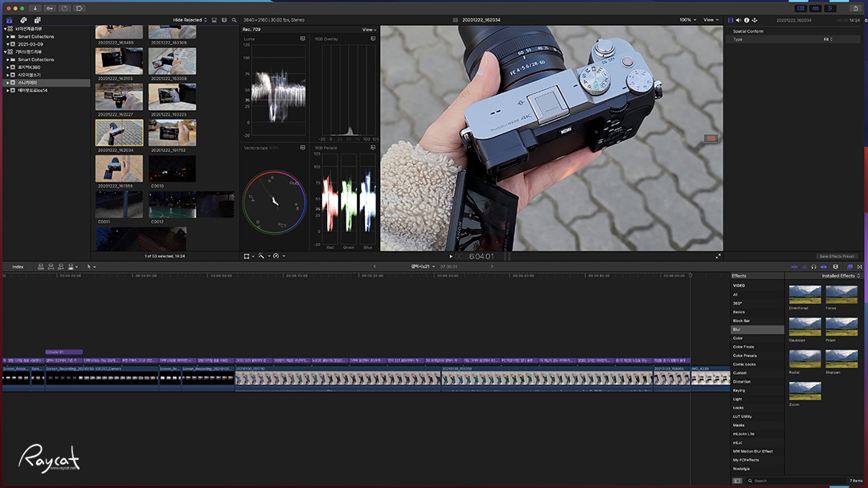Open the RGB Overlay scope settings icon
The width and height of the screenshot is (868, 488).
373,39
